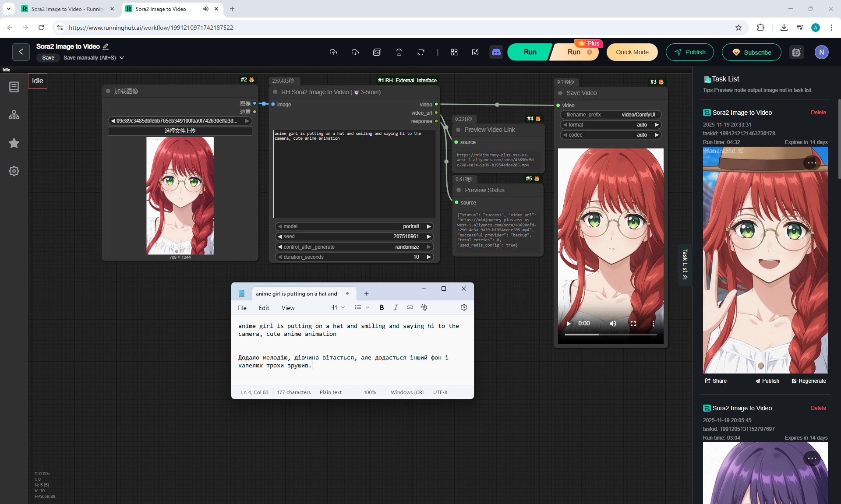Click the cloud upload icon in toolbar
This screenshot has height=504, width=841.
click(x=333, y=52)
